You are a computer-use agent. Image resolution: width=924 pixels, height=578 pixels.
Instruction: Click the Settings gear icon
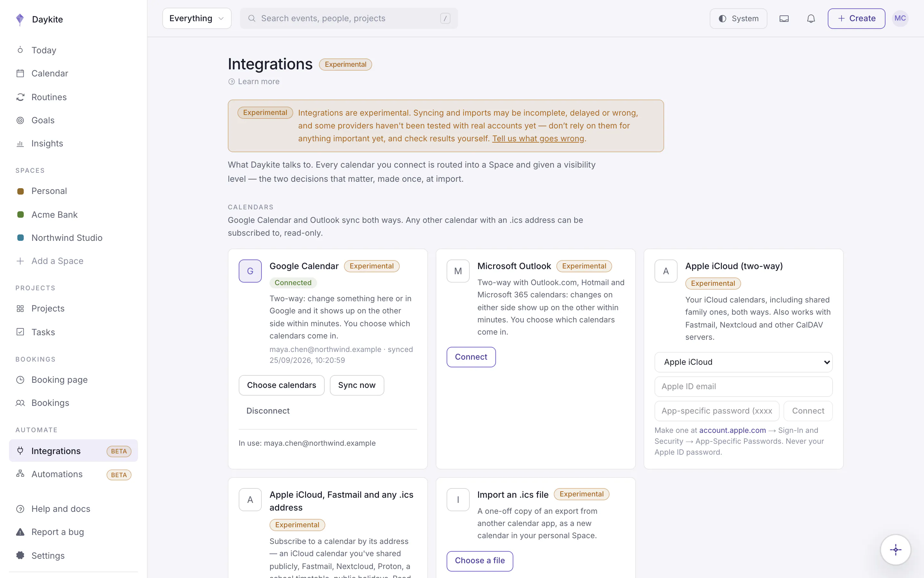pyautogui.click(x=20, y=556)
